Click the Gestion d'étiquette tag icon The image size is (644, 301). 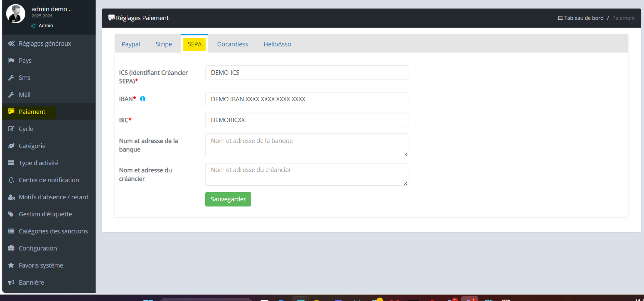point(11,214)
